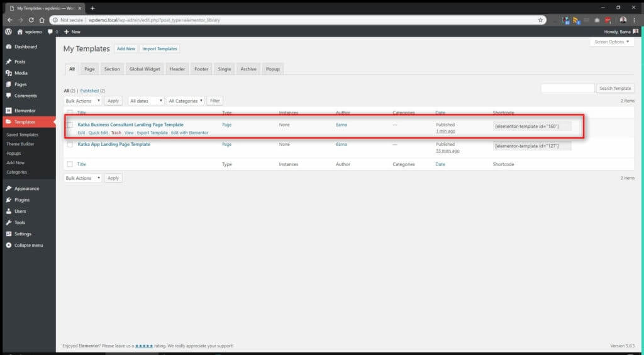Open the Media library menu
Screen dimensions: 644x355
click(x=21, y=73)
